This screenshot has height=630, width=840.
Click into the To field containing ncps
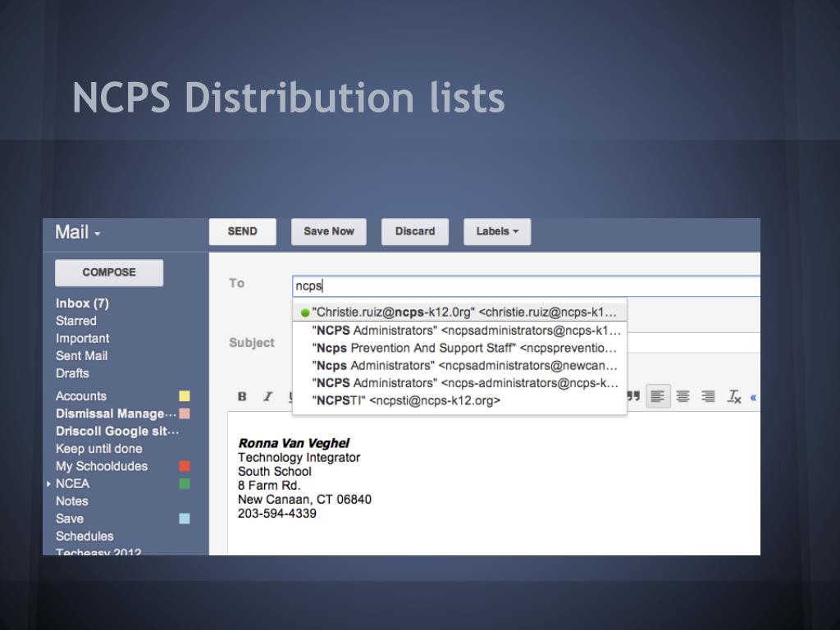[526, 286]
